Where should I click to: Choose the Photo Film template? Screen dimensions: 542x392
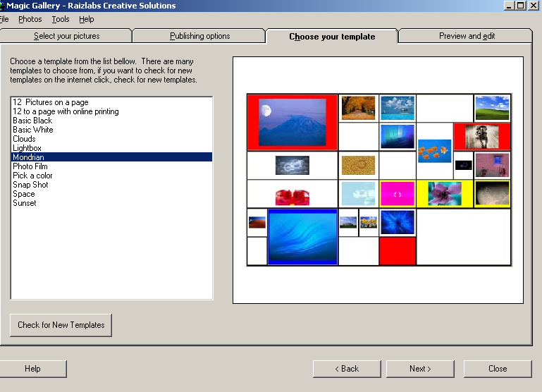111,166
